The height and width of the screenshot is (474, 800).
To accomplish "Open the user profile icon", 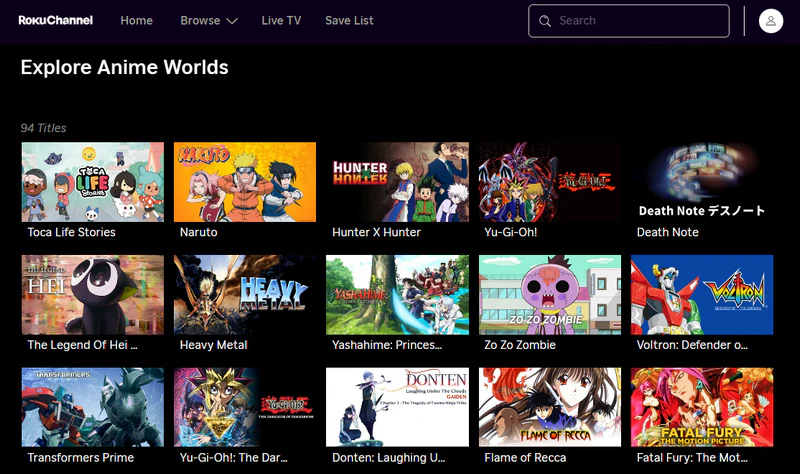I will coord(770,21).
